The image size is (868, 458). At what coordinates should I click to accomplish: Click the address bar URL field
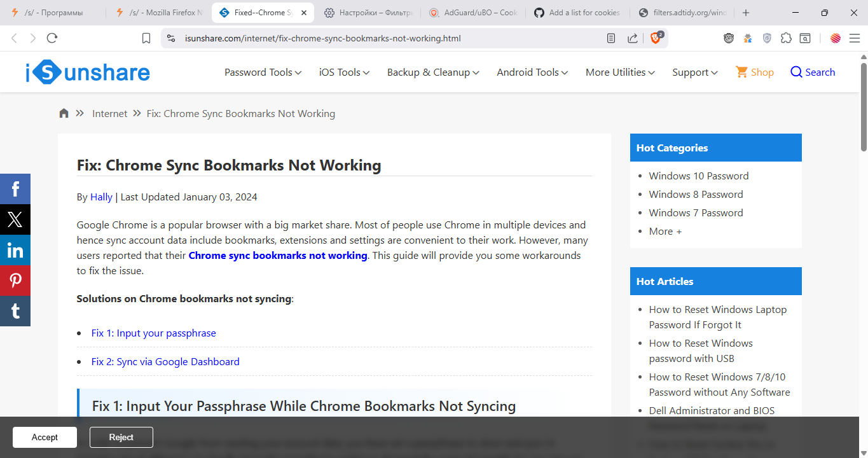(x=382, y=38)
